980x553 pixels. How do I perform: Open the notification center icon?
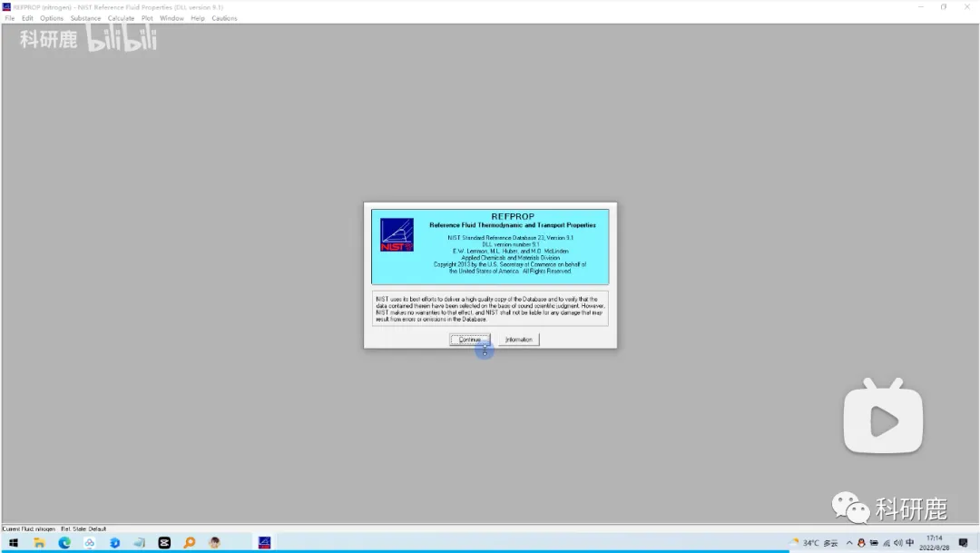click(963, 543)
